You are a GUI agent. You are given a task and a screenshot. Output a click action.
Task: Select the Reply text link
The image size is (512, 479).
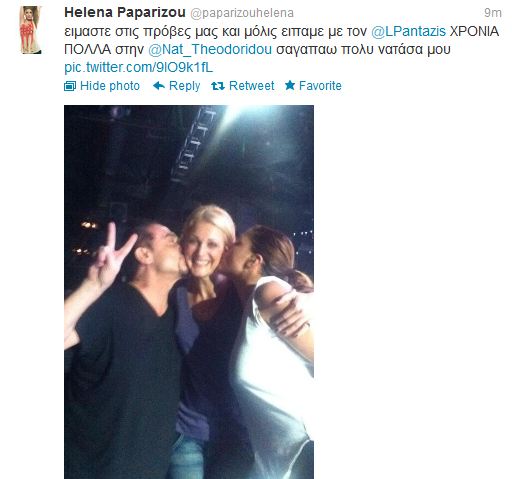[x=184, y=86]
